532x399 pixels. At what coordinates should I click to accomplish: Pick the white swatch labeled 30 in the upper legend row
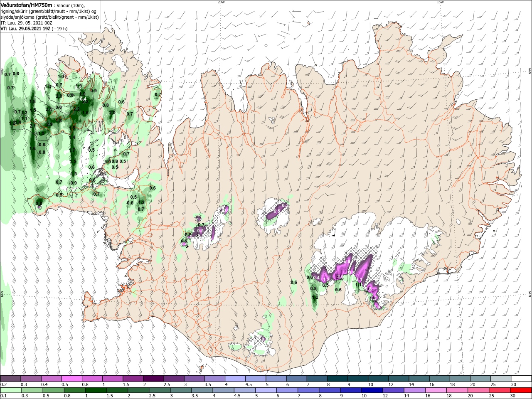click(x=522, y=379)
